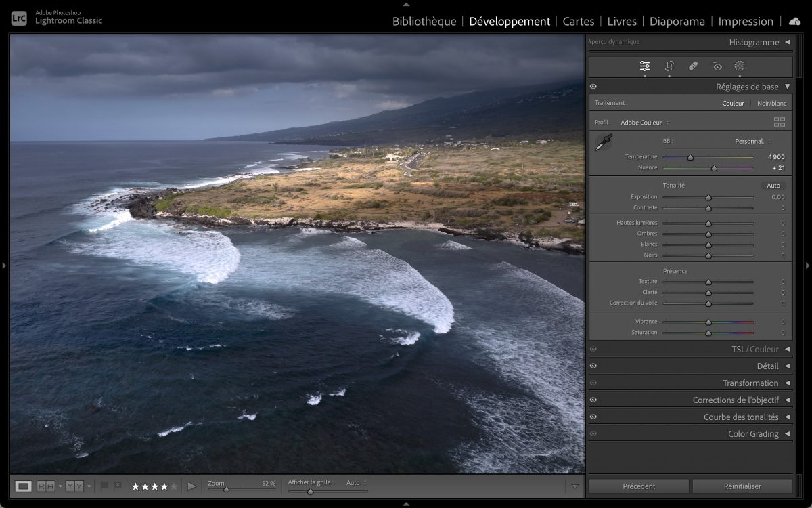Open the profile browser grid icon
This screenshot has height=508, width=812.
coord(780,122)
